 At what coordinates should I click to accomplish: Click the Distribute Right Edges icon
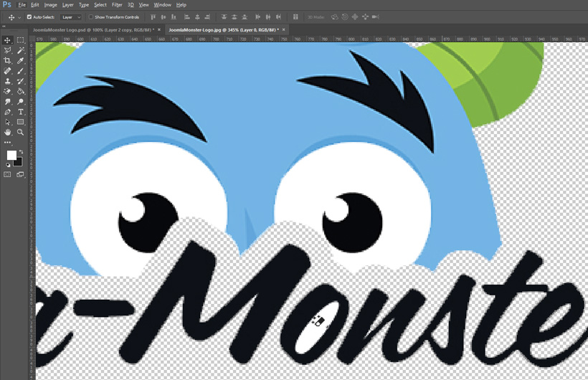coord(278,17)
